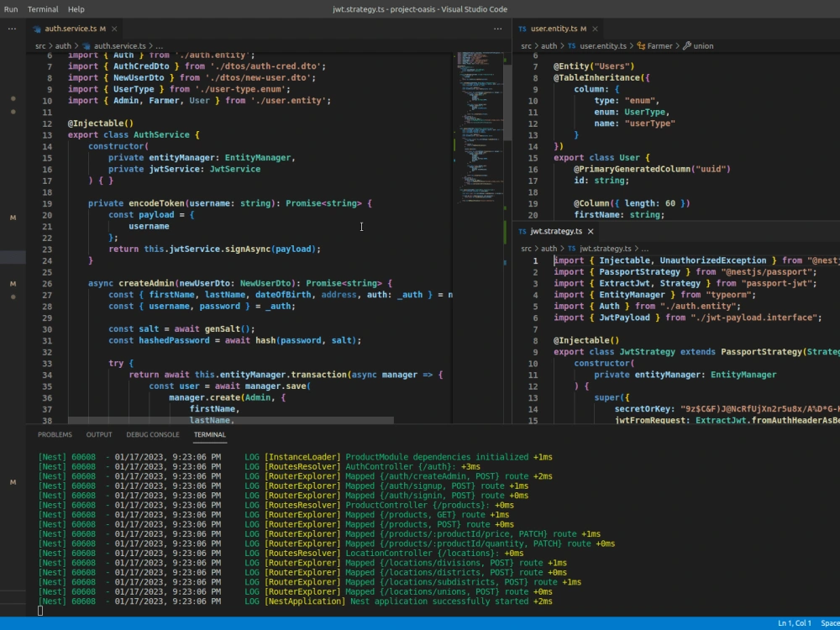Image resolution: width=840 pixels, height=630 pixels.
Task: Open the '…' symbol breadcrumb in auth.service.ts
Action: [x=159, y=46]
